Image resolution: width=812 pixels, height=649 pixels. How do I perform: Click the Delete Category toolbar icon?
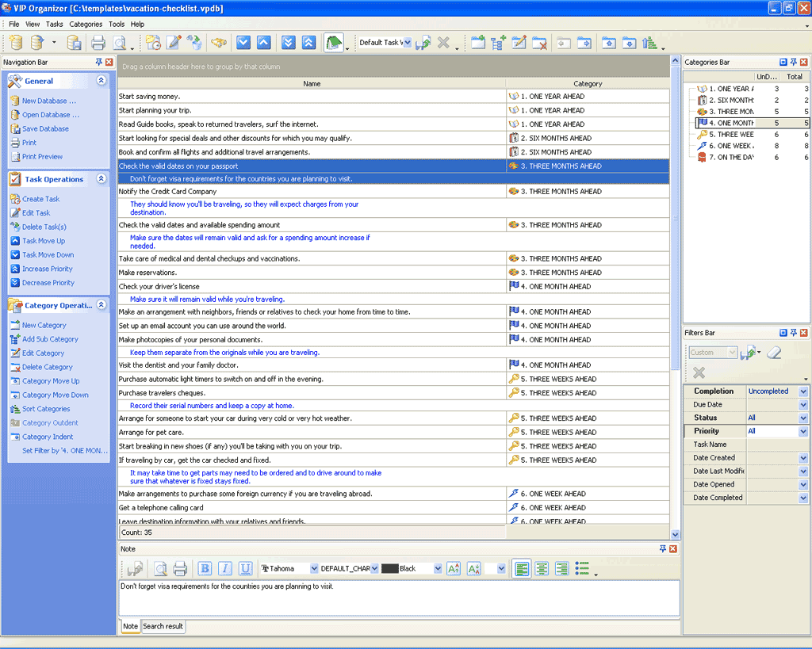[x=539, y=43]
